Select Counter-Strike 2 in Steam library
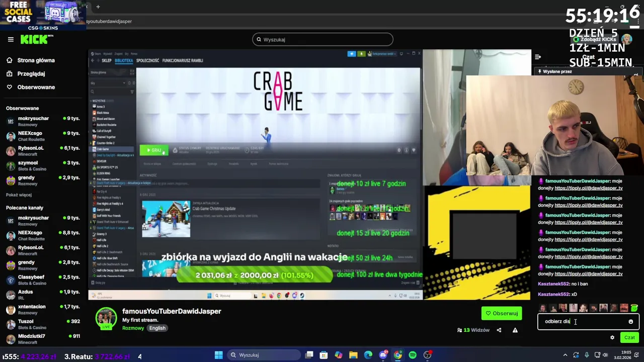 [x=105, y=143]
